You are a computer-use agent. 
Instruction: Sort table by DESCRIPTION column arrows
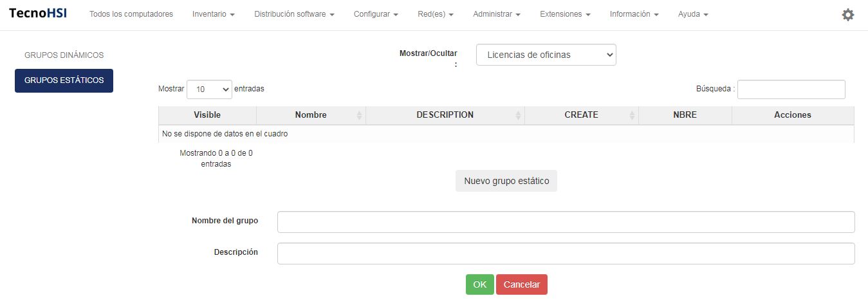[x=518, y=115]
